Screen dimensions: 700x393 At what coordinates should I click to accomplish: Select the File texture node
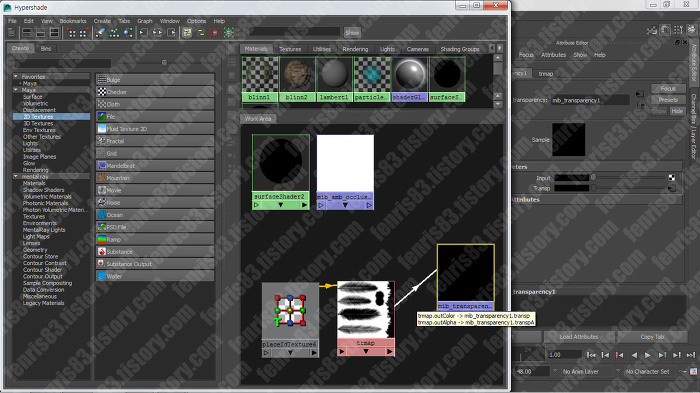click(x=155, y=117)
